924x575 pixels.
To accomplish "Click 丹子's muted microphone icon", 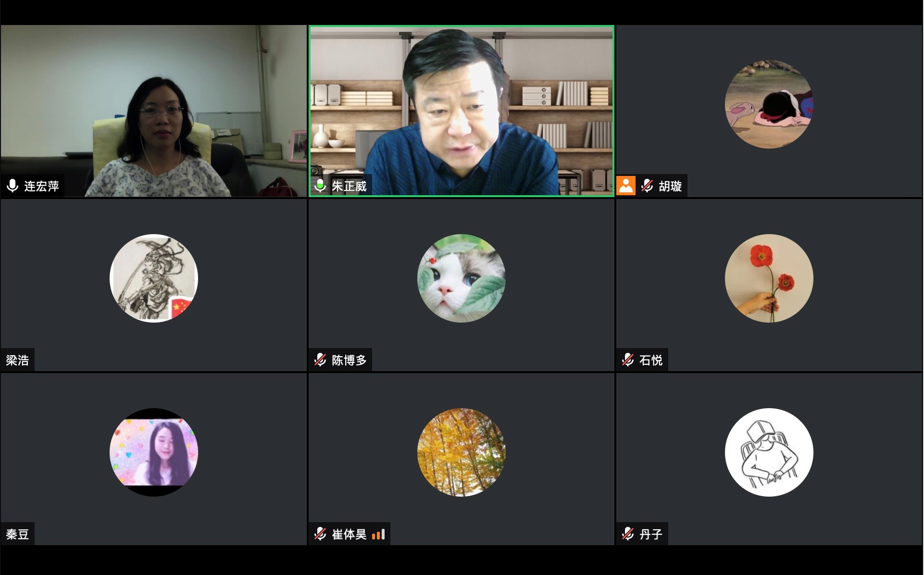I will [x=628, y=534].
